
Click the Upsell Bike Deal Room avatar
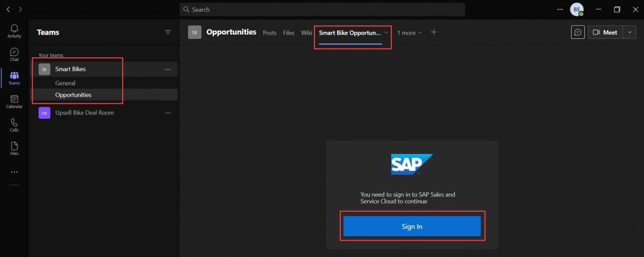tap(45, 112)
